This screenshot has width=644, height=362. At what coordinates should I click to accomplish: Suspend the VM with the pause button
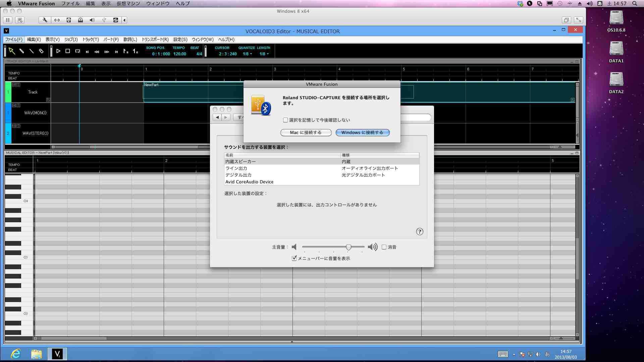click(x=8, y=20)
